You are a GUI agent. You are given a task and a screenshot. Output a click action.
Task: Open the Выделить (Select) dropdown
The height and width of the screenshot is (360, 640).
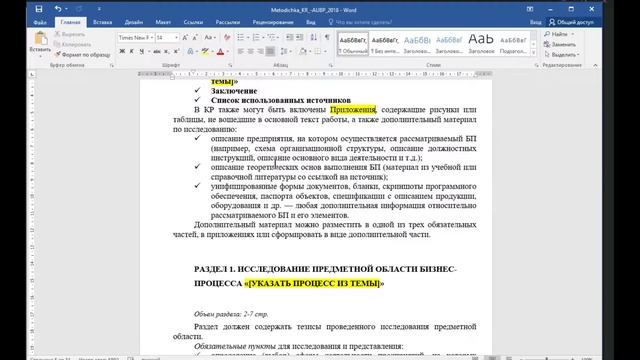[562, 55]
